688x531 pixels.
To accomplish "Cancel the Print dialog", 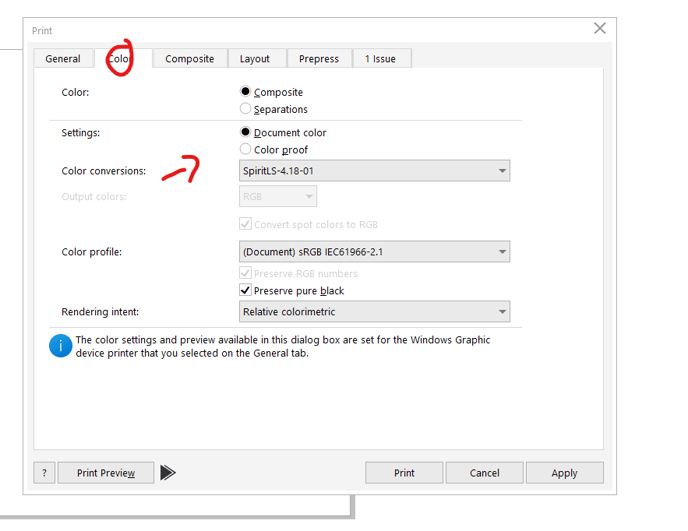I will click(x=484, y=473).
